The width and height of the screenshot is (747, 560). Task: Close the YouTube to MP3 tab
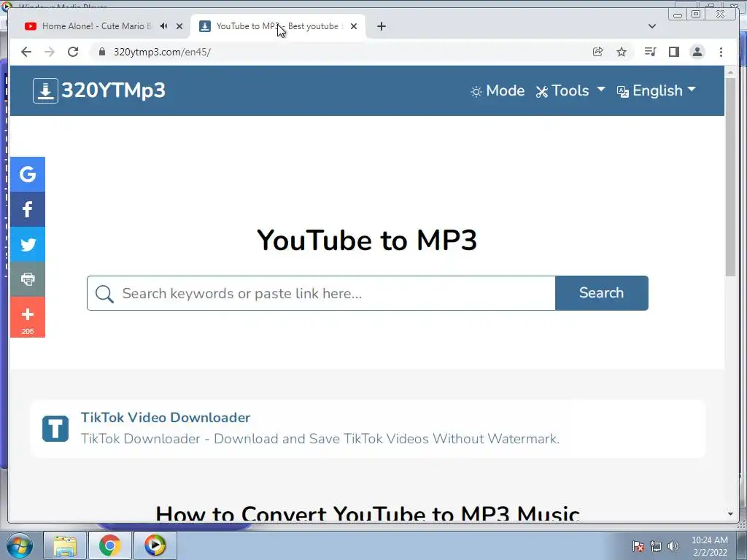[x=354, y=26]
